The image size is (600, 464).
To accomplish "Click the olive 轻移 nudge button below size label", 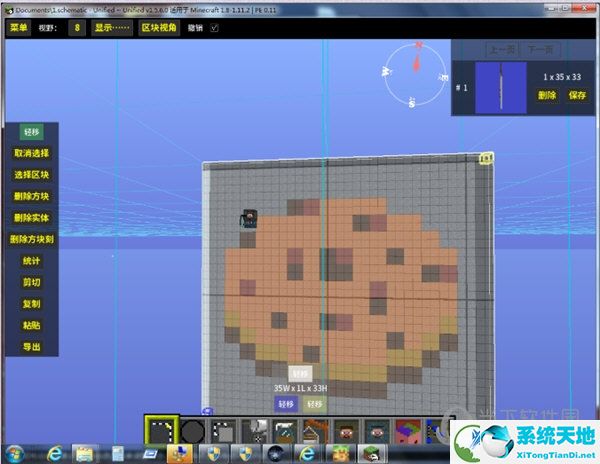I will 315,404.
